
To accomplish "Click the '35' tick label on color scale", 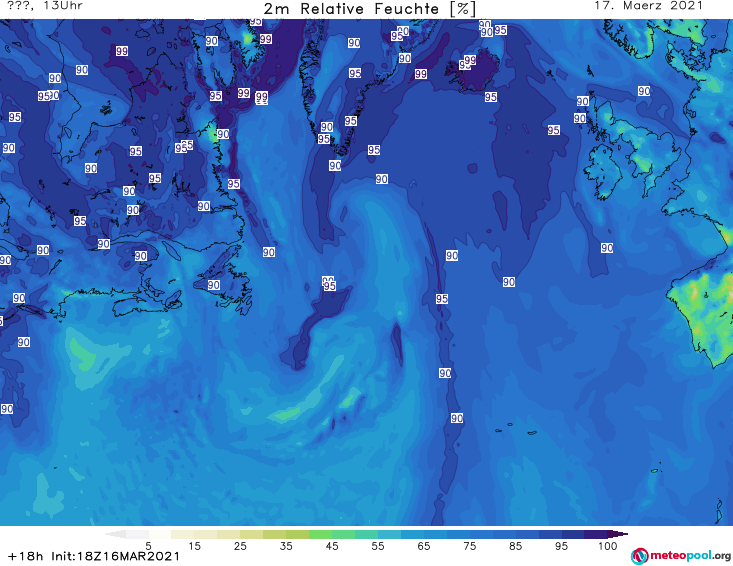I will 286,546.
